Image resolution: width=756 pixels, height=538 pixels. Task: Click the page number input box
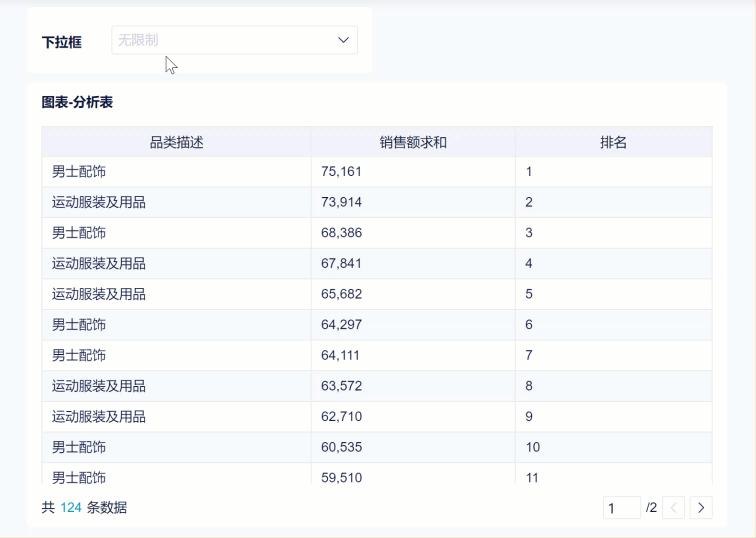click(621, 507)
